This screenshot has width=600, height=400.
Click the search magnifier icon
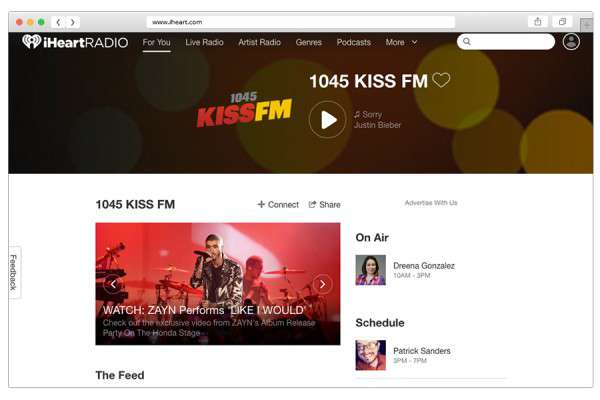coord(467,41)
